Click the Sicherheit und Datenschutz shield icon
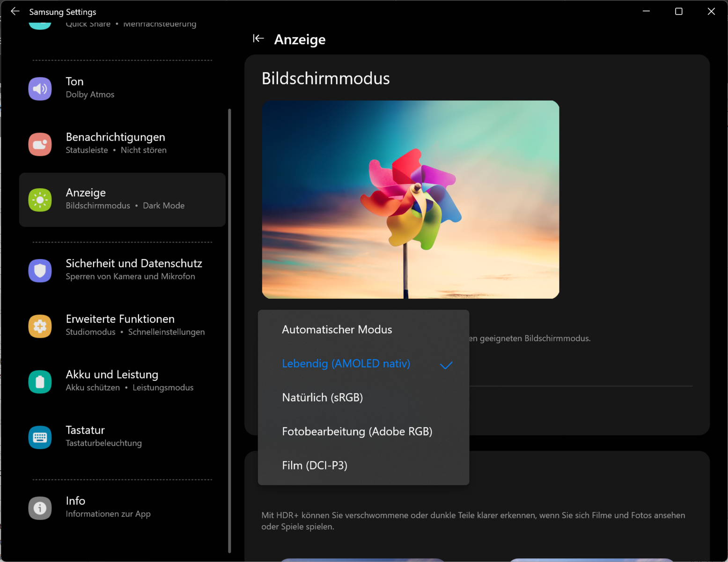The height and width of the screenshot is (562, 728). pyautogui.click(x=40, y=270)
